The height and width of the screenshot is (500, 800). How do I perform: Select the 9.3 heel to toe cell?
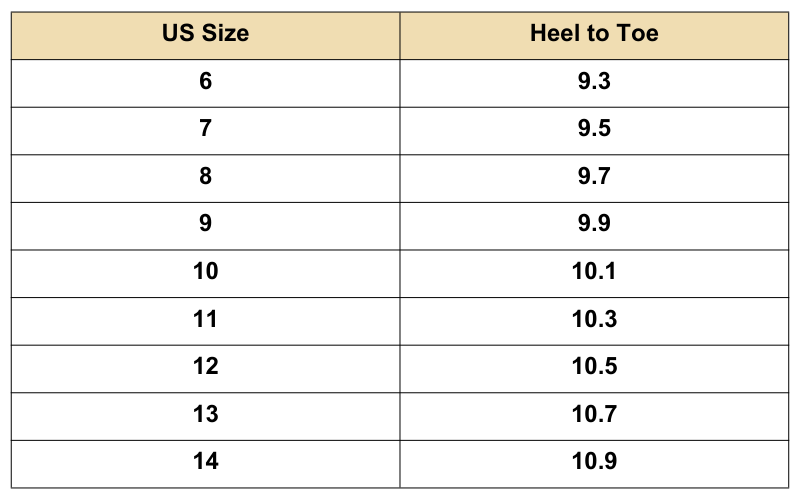point(594,81)
